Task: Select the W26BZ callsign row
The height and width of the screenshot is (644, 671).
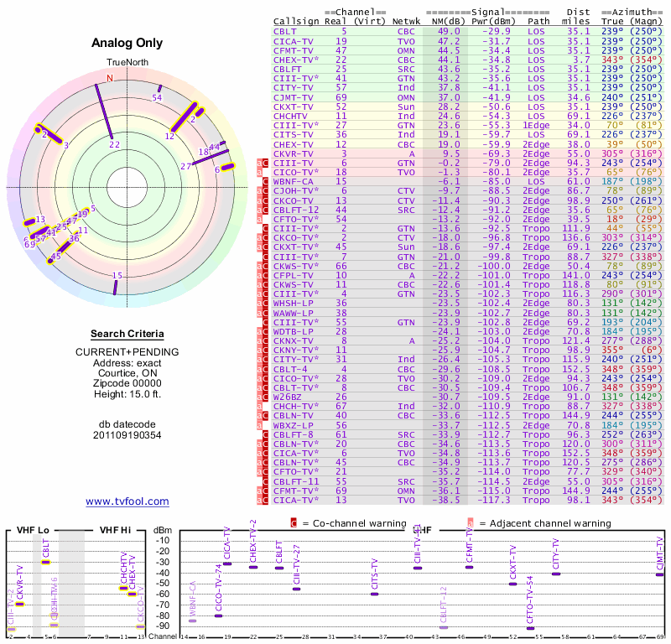Action: (288, 397)
